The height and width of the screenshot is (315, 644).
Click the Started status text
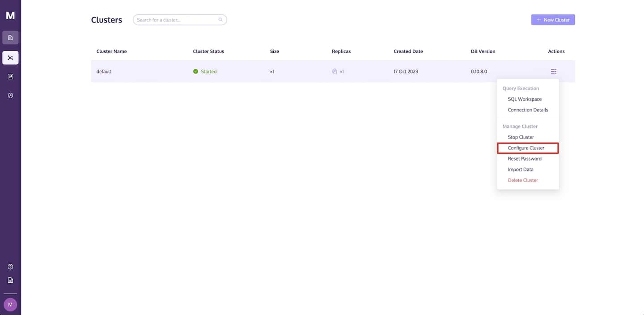[208, 72]
